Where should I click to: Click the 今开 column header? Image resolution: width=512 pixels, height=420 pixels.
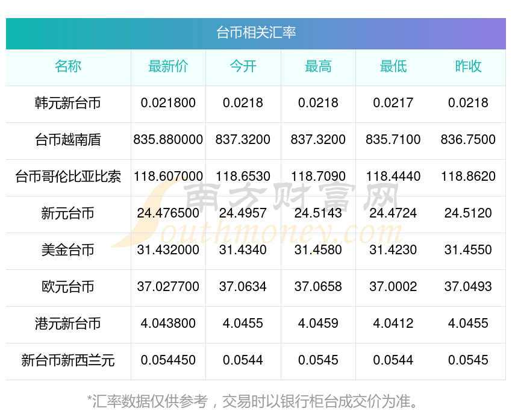(x=243, y=67)
